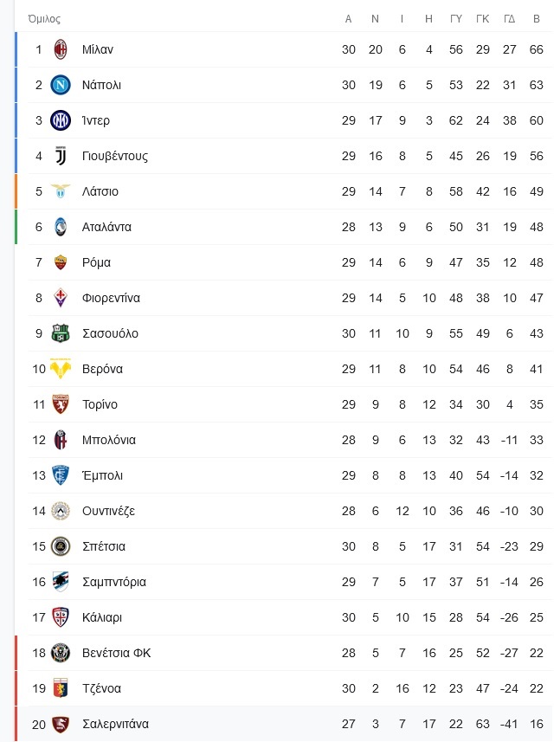Image resolution: width=560 pixels, height=742 pixels.
Task: Click the Sassuolo green badge
Action: tap(61, 333)
